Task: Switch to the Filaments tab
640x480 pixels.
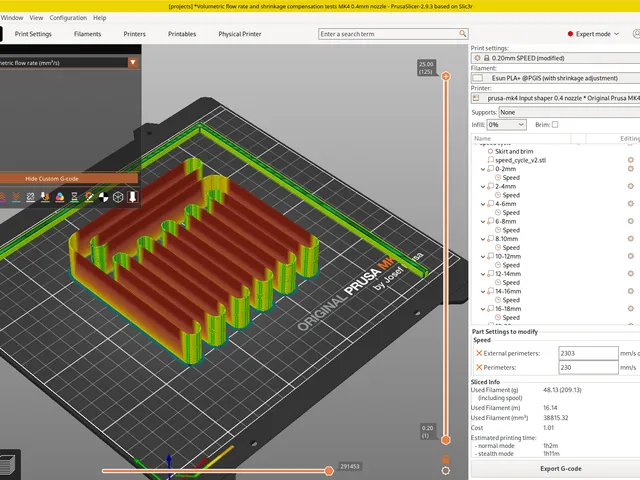Action: point(87,34)
